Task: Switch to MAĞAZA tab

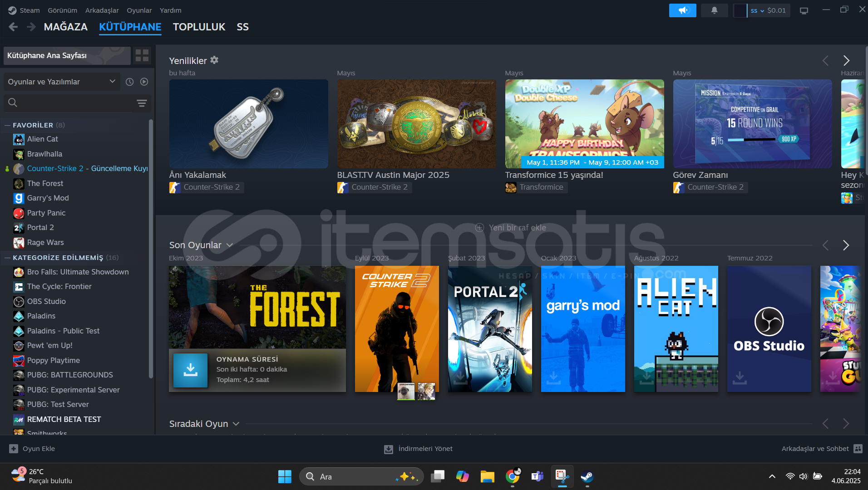Action: click(x=66, y=27)
